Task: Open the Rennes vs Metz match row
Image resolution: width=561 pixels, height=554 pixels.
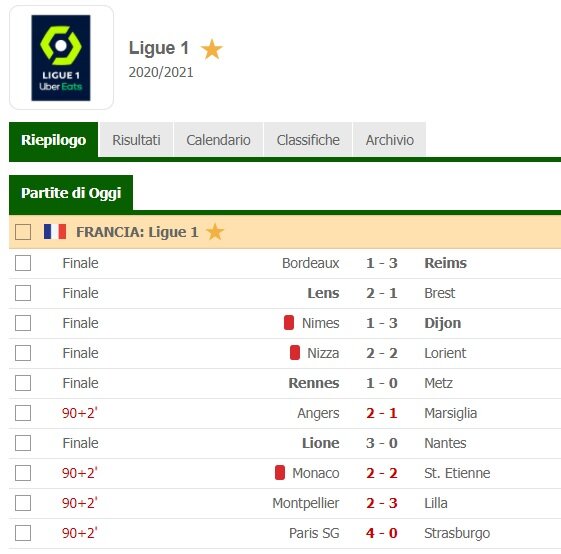Action: (x=285, y=383)
